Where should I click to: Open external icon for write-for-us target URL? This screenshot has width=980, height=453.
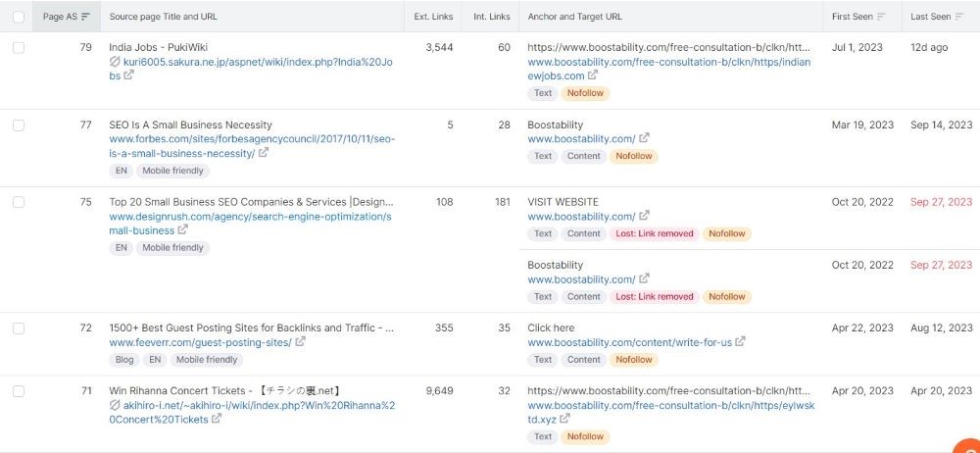741,342
